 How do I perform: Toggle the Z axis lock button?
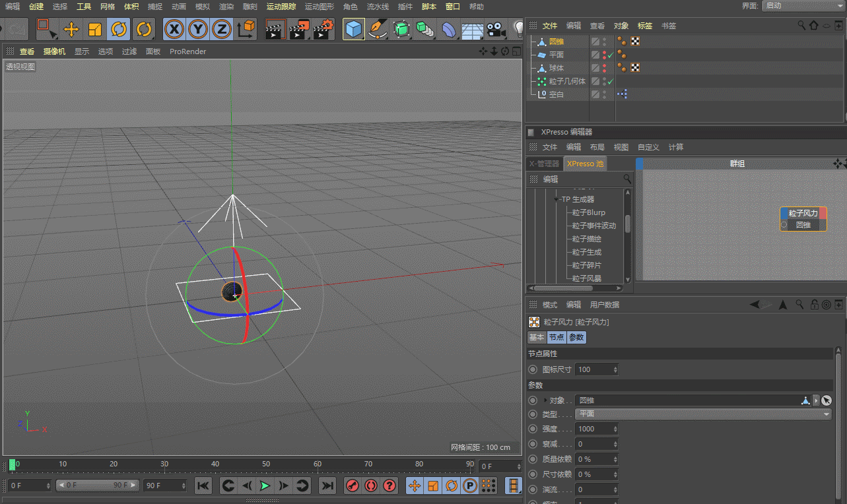[x=221, y=29]
